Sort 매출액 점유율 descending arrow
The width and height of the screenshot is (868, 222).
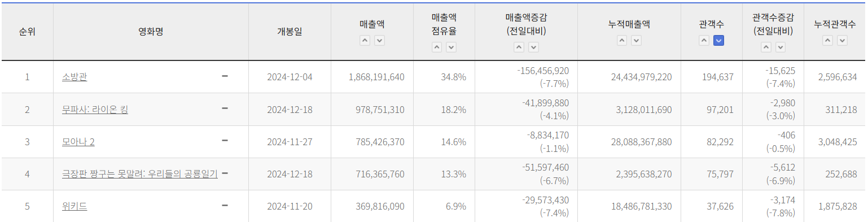[451, 47]
